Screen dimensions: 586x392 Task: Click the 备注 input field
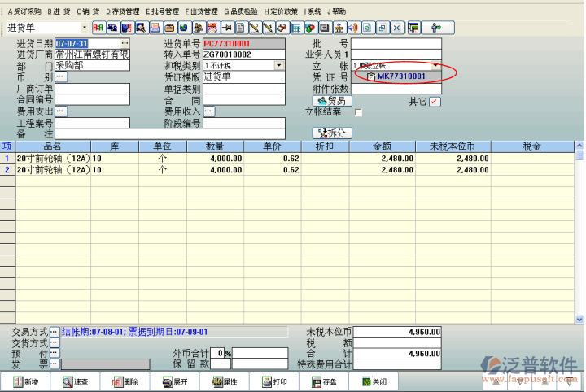(x=169, y=133)
